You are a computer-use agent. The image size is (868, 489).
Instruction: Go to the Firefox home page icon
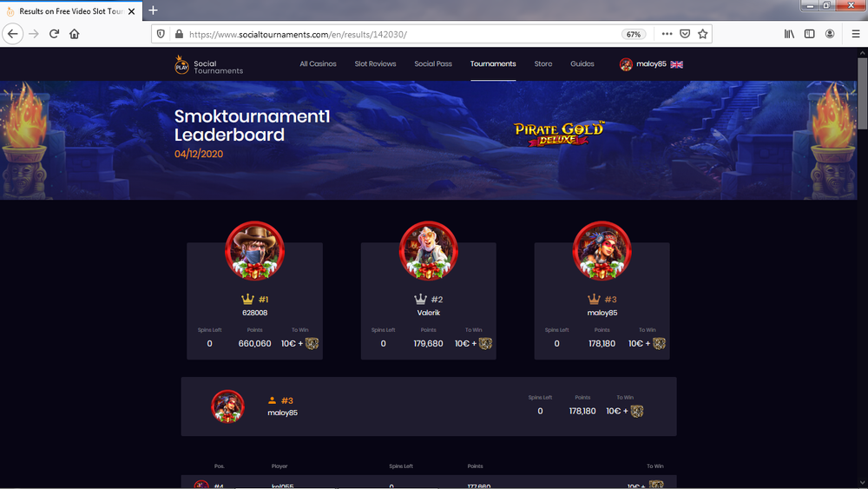[74, 34]
